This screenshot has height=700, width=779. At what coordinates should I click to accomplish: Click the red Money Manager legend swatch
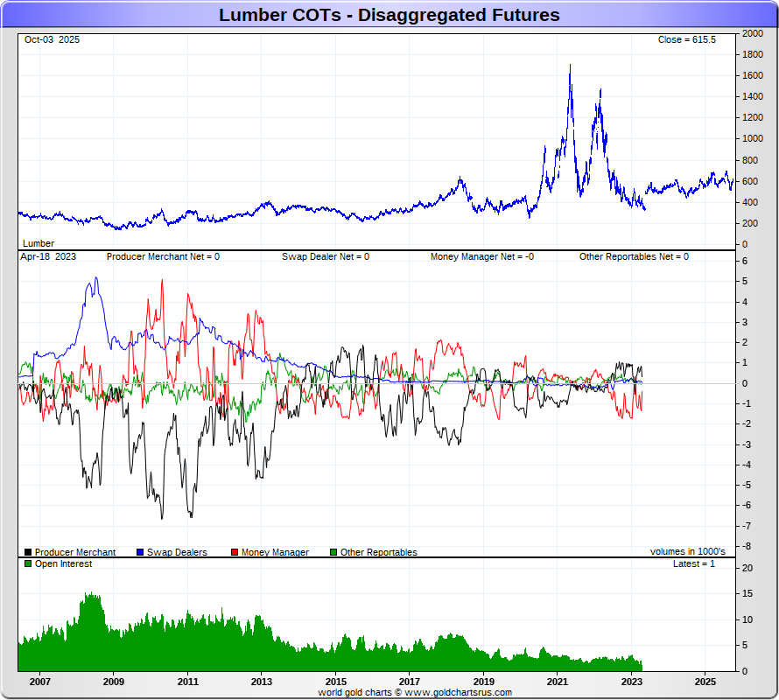click(x=235, y=552)
